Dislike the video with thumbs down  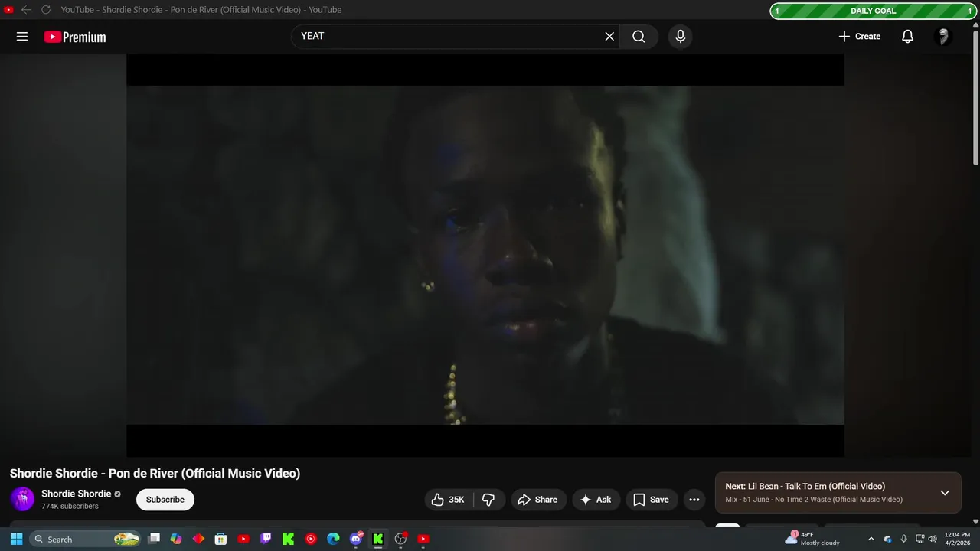coord(488,500)
